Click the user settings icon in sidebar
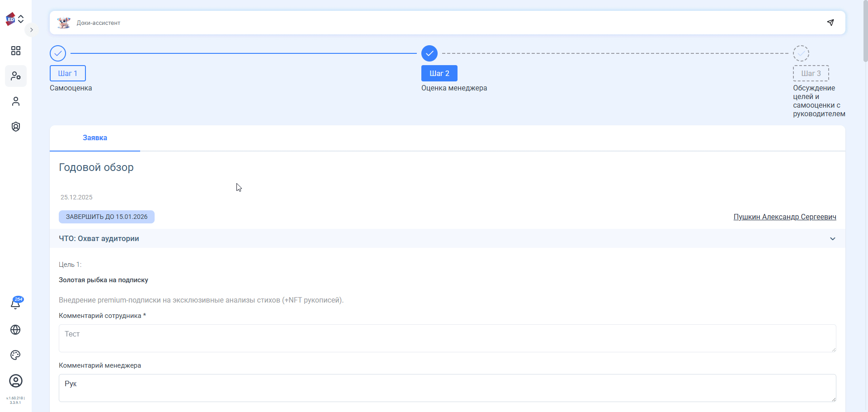 pyautogui.click(x=16, y=76)
